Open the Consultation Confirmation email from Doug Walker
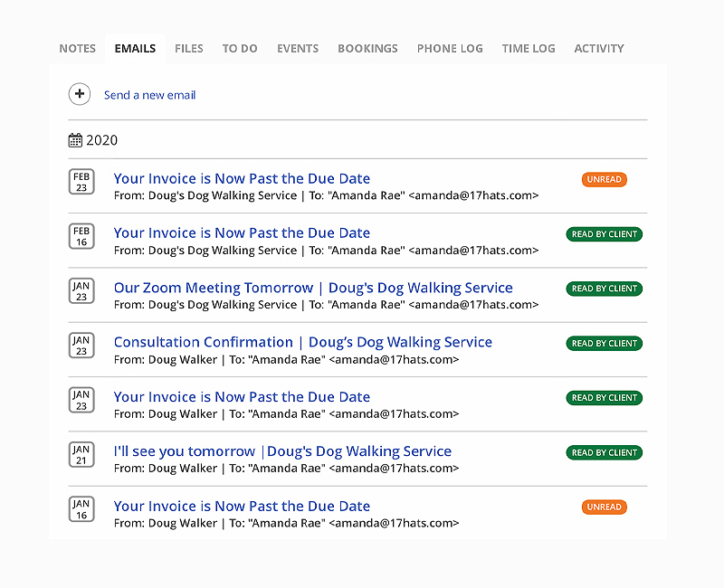Viewport: 724px width, 588px height. point(302,342)
